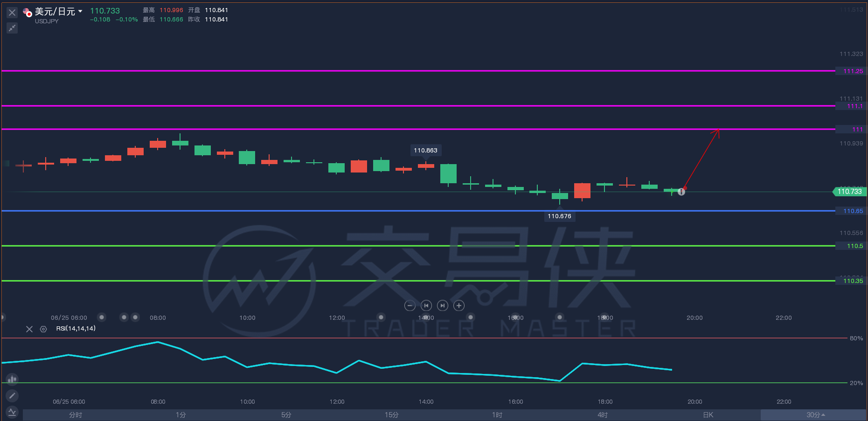The image size is (868, 421).
Task: Open the candlestick chart type icon
Action: pyautogui.click(x=12, y=379)
